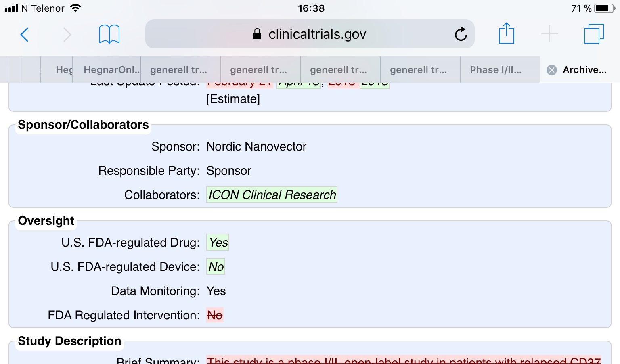Add new tab with plus icon
The height and width of the screenshot is (364, 620).
[x=549, y=33]
